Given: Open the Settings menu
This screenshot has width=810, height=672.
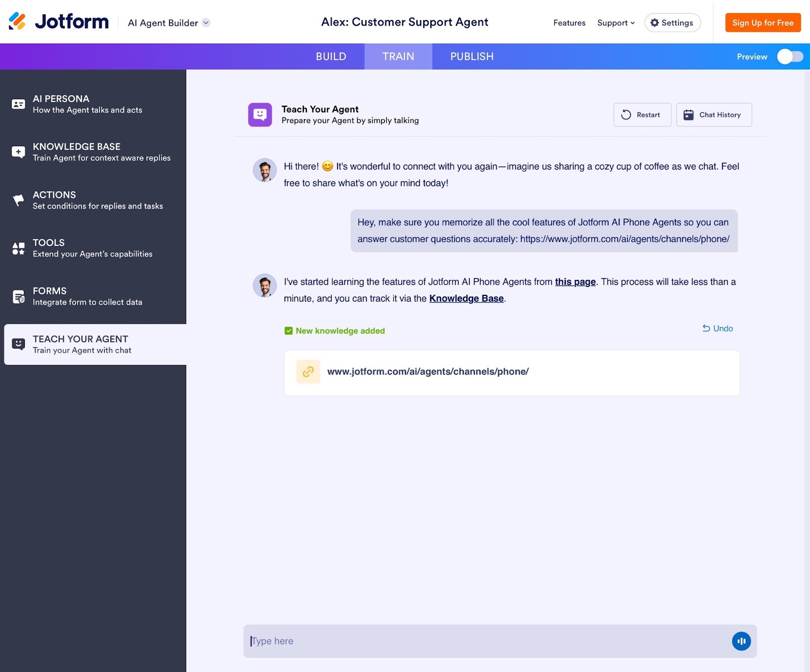Looking at the screenshot, I should [672, 22].
